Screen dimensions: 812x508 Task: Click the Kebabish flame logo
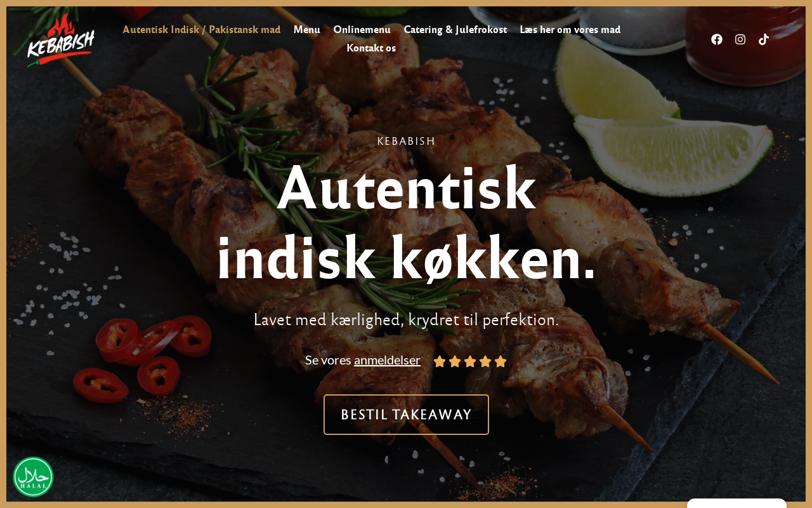[x=61, y=40]
